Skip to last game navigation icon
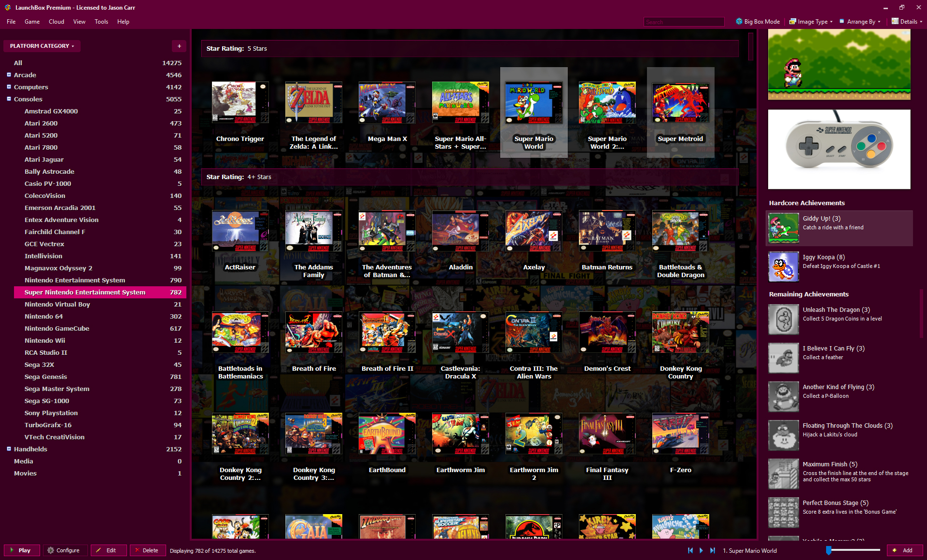The height and width of the screenshot is (560, 927). click(713, 550)
